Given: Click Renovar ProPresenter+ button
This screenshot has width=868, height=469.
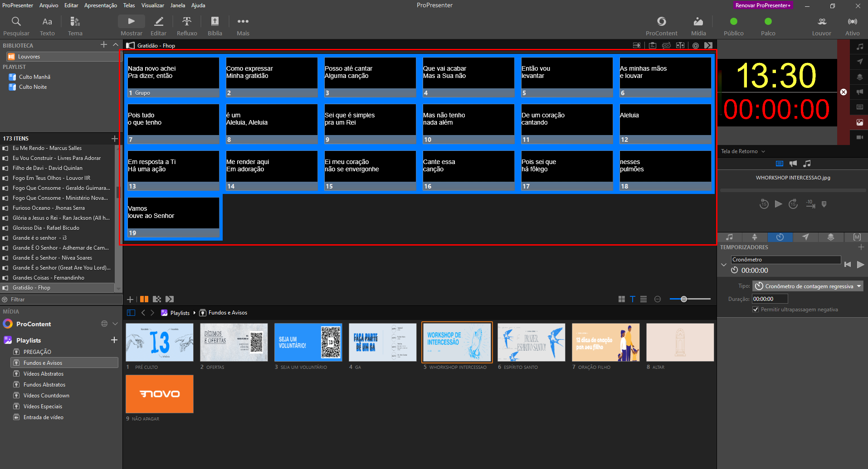Looking at the screenshot, I should [763, 5].
